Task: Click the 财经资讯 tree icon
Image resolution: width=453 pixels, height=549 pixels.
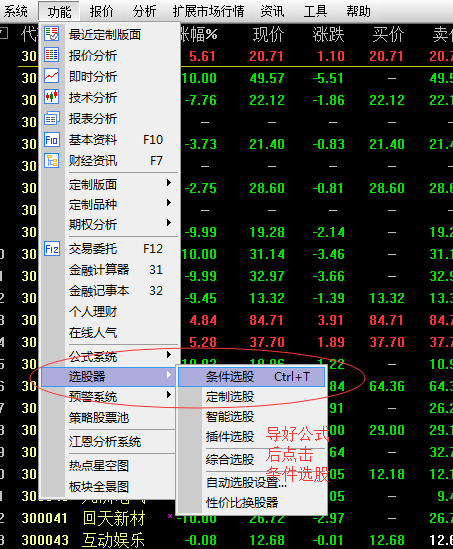Action: click(51, 161)
